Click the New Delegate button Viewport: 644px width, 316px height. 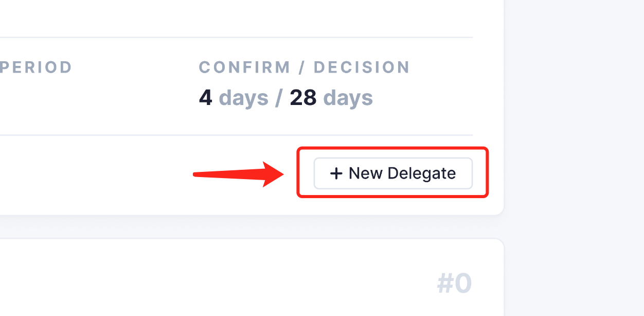pyautogui.click(x=393, y=173)
